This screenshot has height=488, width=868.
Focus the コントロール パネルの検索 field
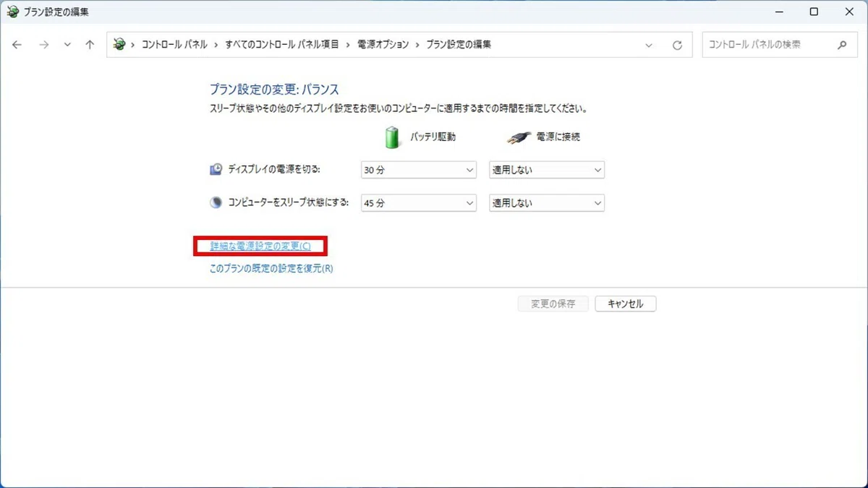tap(768, 45)
